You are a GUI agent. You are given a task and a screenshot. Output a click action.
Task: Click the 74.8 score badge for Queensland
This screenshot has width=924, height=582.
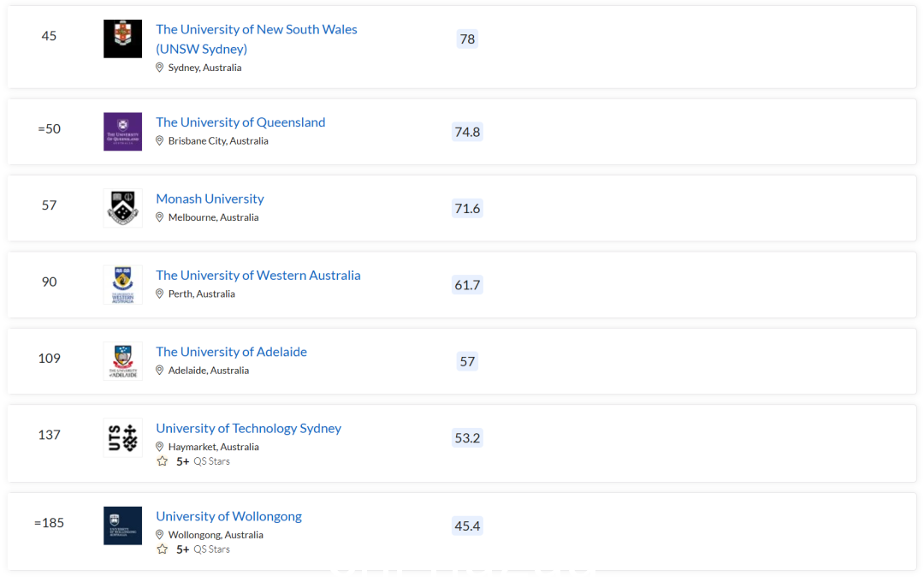(467, 132)
